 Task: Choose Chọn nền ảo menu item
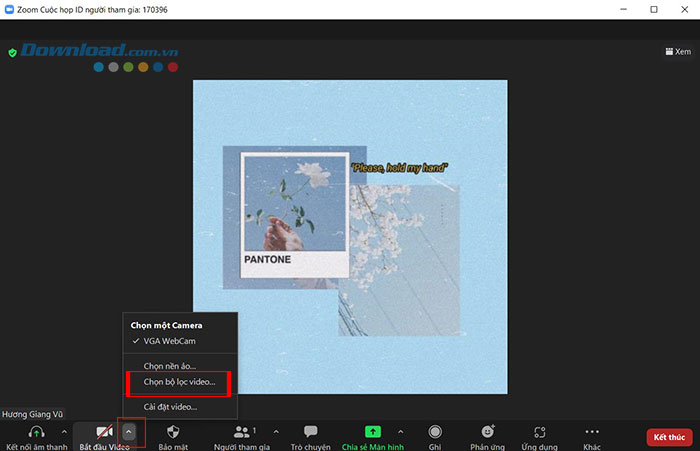pos(169,366)
